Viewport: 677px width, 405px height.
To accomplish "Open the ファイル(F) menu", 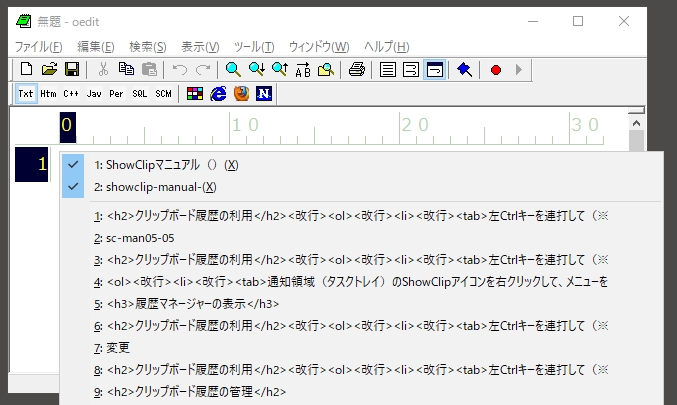I will [38, 47].
